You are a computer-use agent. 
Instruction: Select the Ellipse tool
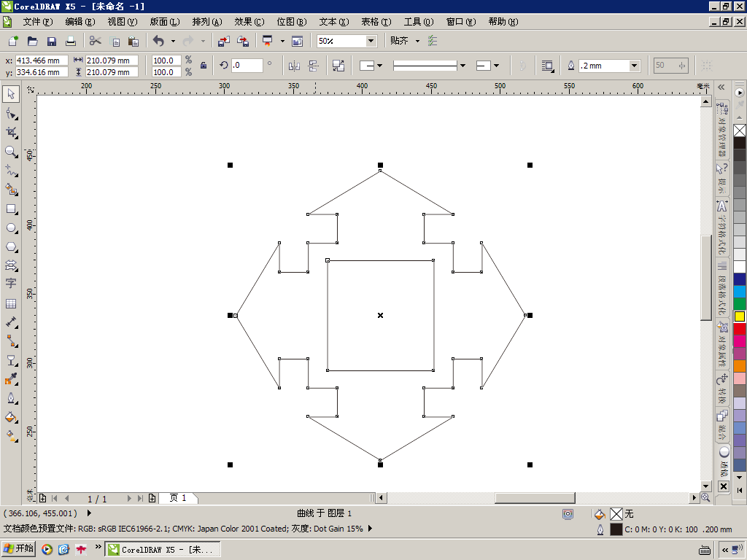[x=11, y=228]
